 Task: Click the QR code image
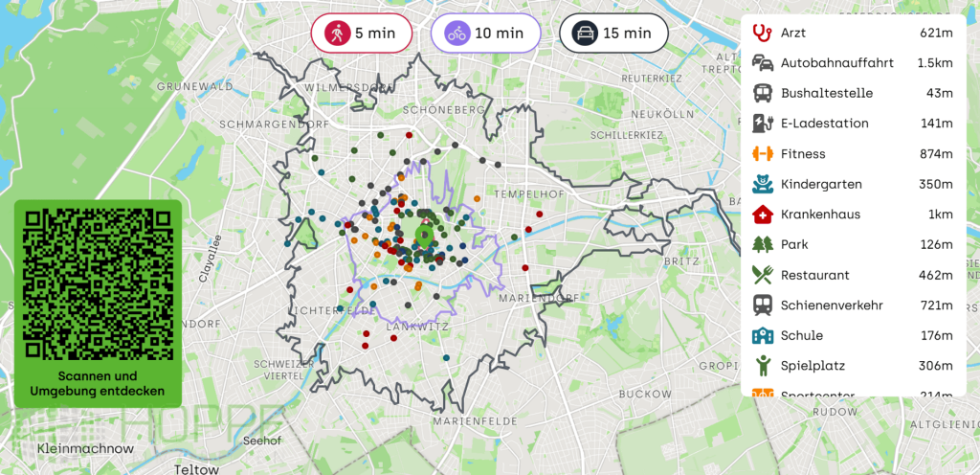point(98,284)
